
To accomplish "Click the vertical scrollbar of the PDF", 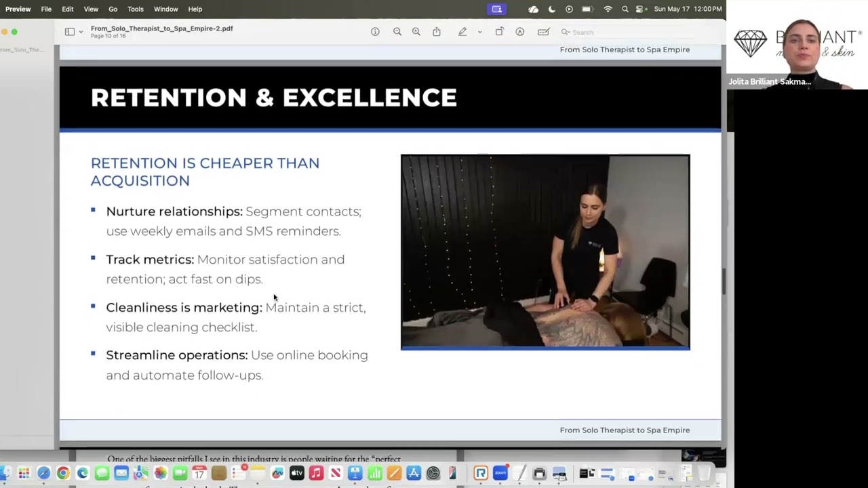I will pos(724,281).
